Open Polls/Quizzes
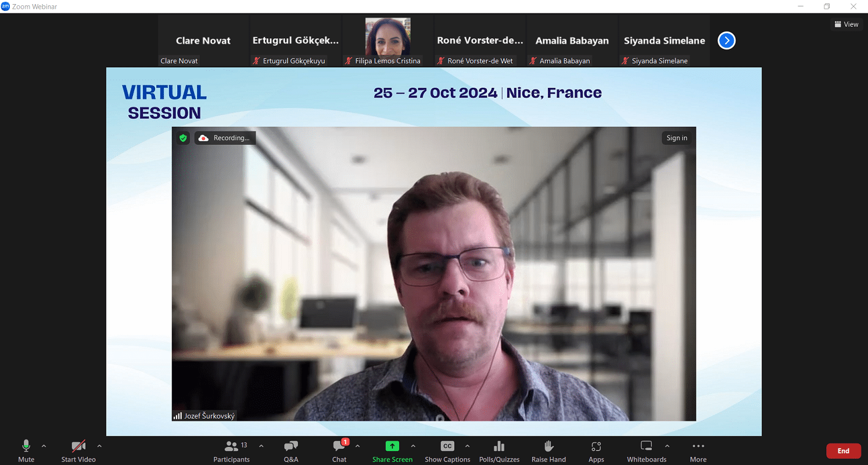868x465 pixels. coord(499,451)
